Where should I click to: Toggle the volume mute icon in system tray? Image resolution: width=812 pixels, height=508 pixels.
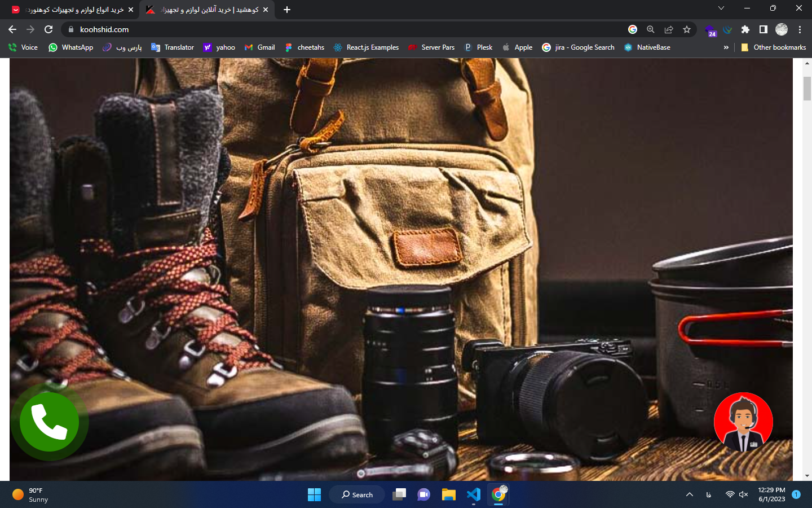pos(744,494)
